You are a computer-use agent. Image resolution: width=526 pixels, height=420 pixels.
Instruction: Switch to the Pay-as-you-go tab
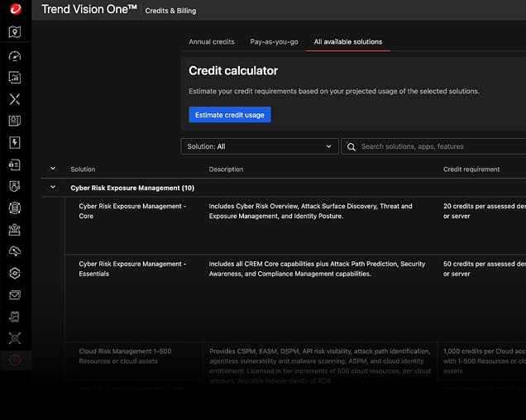274,41
